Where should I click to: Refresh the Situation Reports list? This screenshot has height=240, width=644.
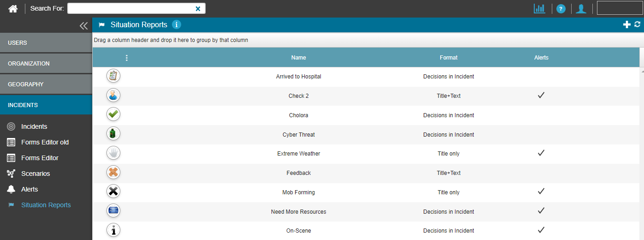coord(638,25)
